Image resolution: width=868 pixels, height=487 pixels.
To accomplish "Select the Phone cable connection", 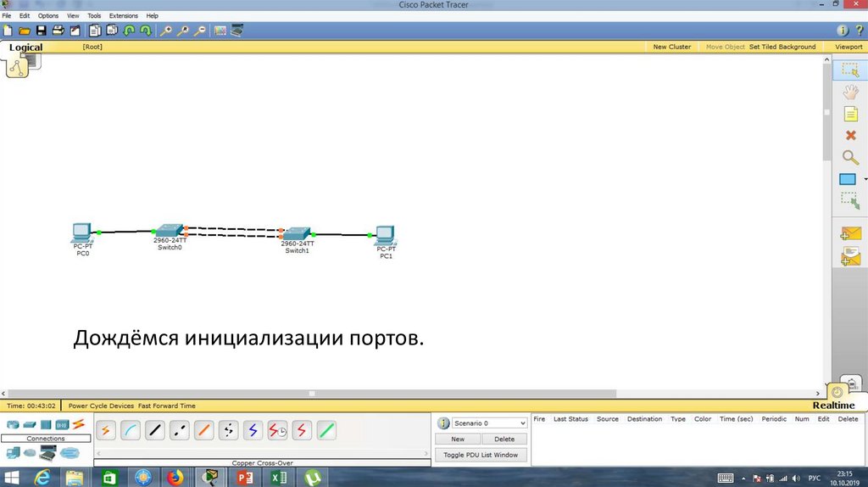I will (x=228, y=430).
